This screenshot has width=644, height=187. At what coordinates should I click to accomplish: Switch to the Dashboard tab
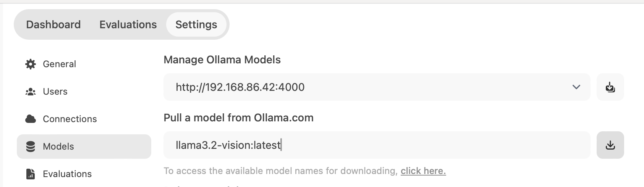53,25
